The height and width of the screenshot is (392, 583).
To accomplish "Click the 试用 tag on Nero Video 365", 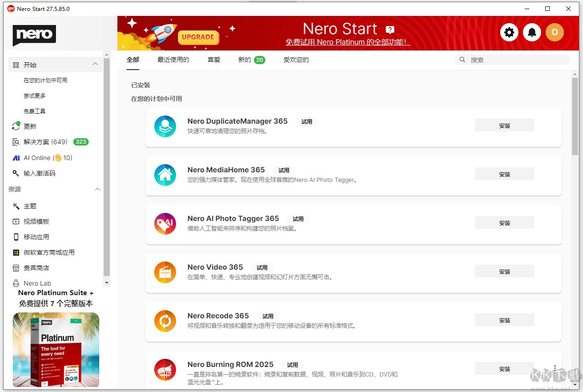I will 262,267.
